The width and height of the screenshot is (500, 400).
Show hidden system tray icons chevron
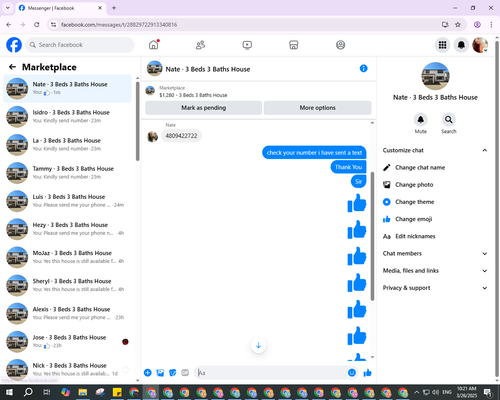tap(416, 392)
